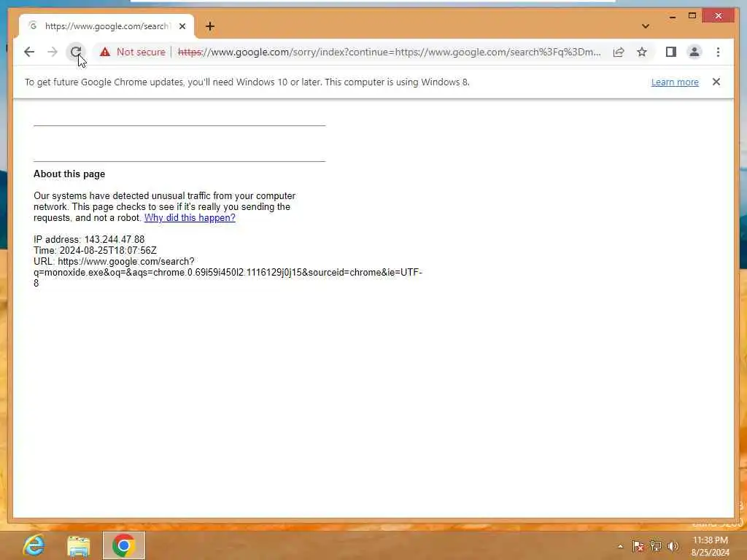This screenshot has width=747, height=560.
Task: Minimize the Chrome window
Action: [x=672, y=16]
